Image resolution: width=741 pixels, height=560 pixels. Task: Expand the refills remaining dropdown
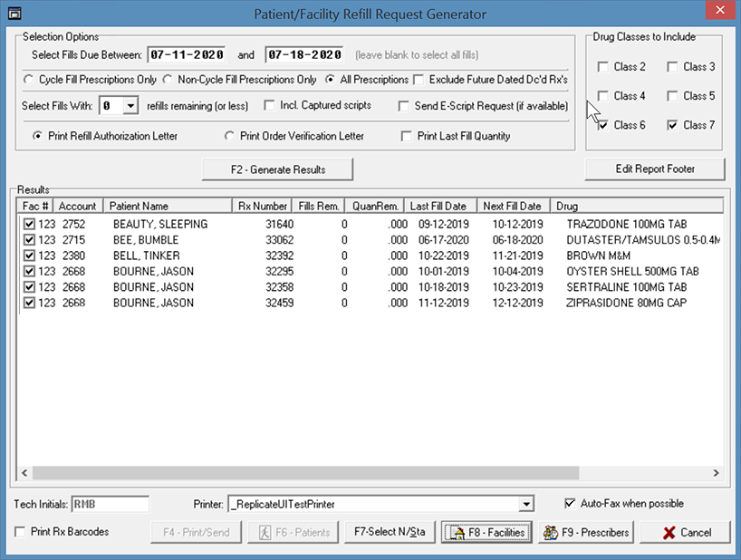[x=130, y=106]
